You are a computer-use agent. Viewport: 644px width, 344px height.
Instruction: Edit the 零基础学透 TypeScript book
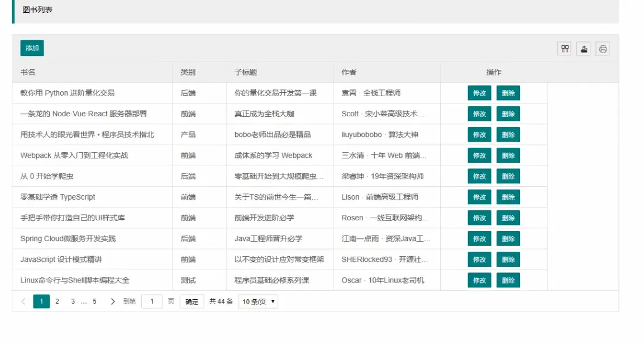479,197
